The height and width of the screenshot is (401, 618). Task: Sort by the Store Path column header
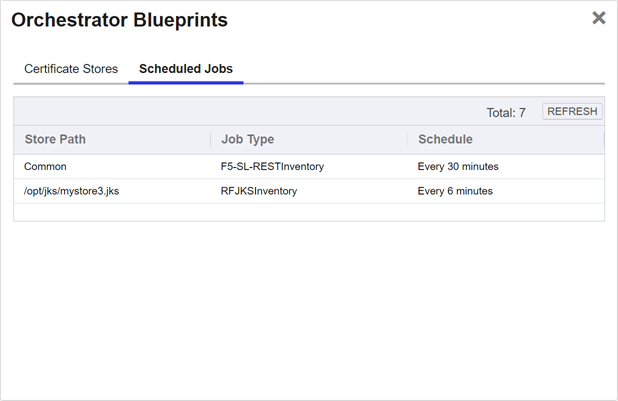point(55,139)
